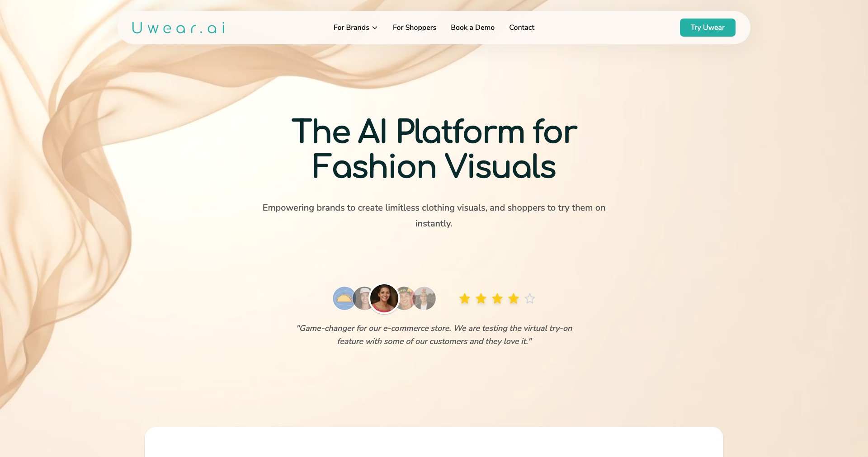Select the taco avatar thumbnail
Screen dimensions: 868x457
point(343,298)
